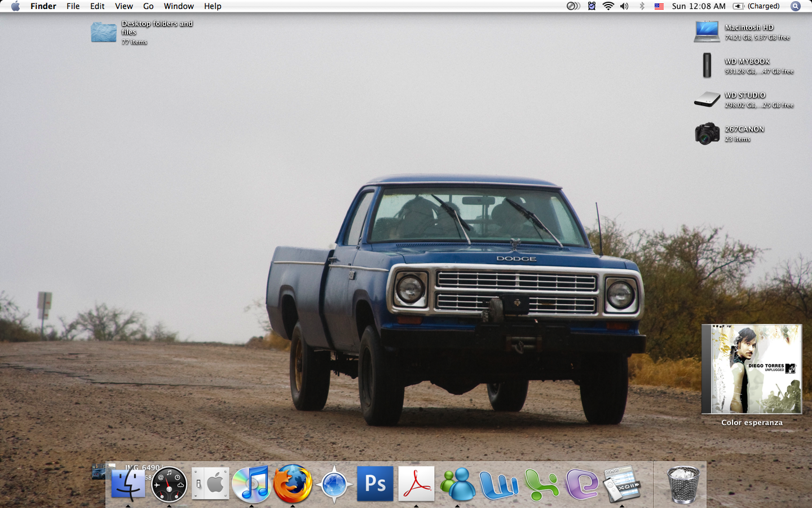Open the Apple menu
The width and height of the screenshot is (812, 508).
(x=15, y=6)
